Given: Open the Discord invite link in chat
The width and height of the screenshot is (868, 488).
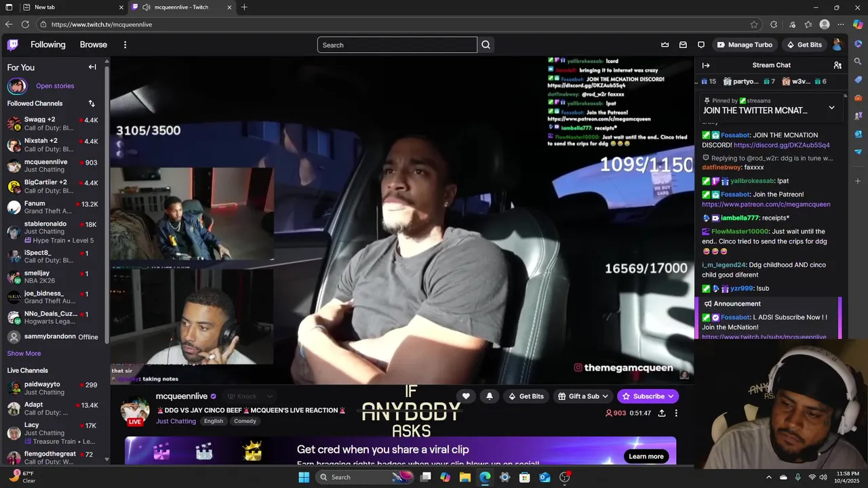Looking at the screenshot, I should 781,145.
